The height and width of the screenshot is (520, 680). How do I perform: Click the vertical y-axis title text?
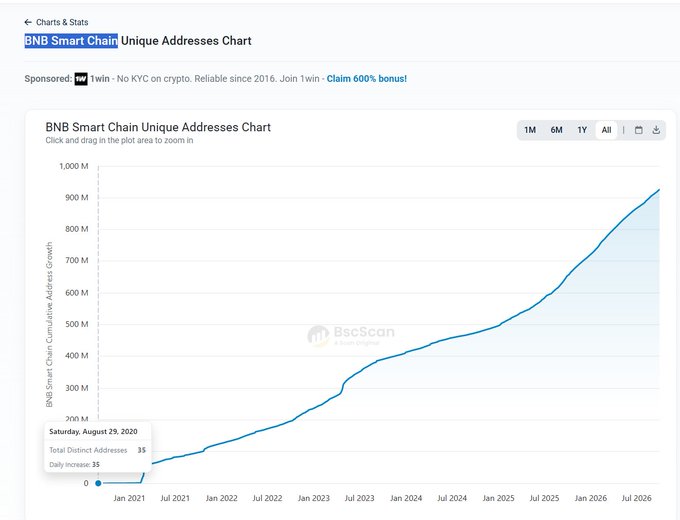(49, 324)
